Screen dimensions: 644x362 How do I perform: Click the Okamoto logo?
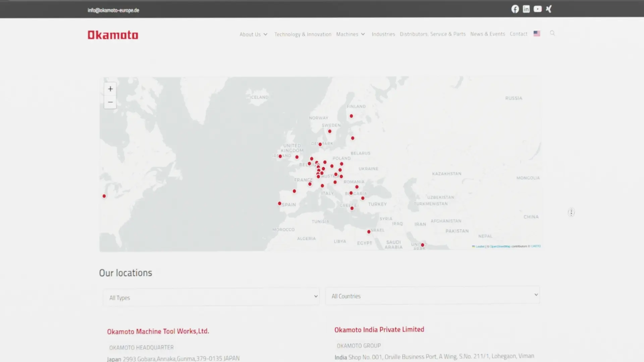113,35
